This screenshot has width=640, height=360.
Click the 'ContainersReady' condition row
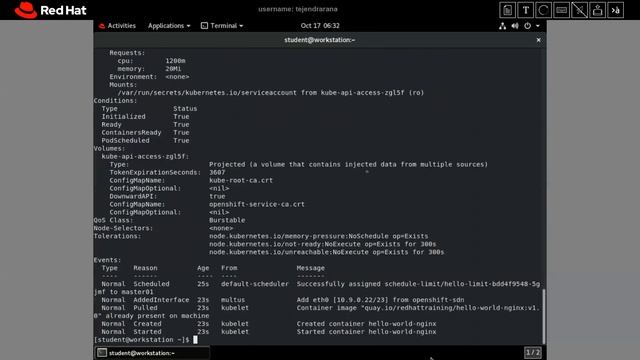click(x=145, y=132)
